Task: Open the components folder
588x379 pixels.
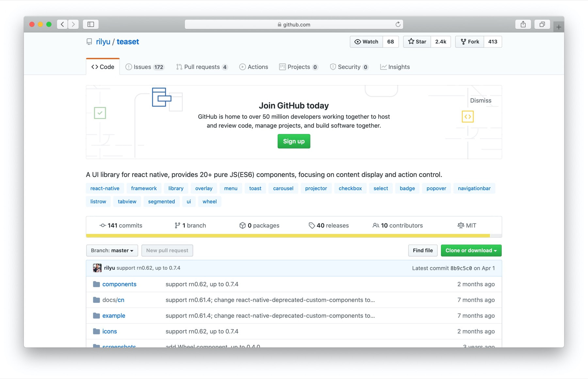Action: 119,284
